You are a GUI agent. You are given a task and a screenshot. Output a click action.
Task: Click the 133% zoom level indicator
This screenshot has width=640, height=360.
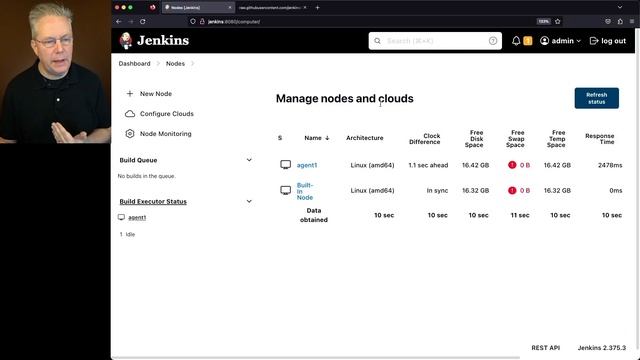[x=543, y=22]
